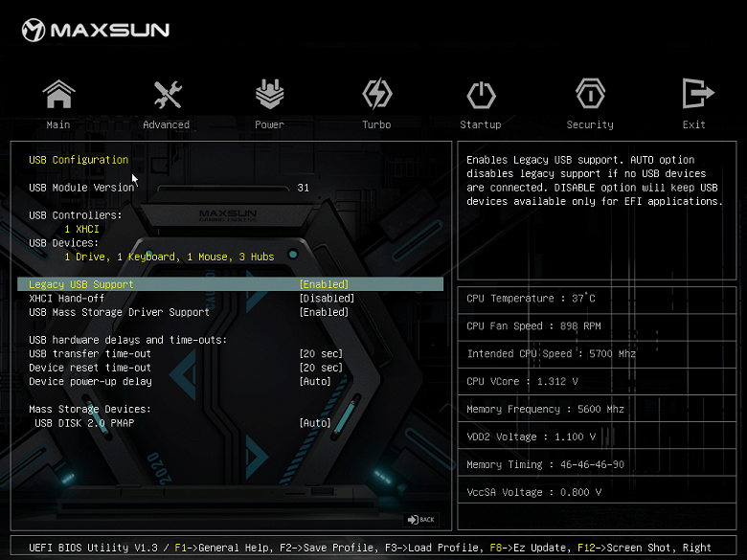Viewport: 747px width, 560px height.
Task: Select USB DISK 2.0 PMAP entry
Action: click(x=84, y=423)
